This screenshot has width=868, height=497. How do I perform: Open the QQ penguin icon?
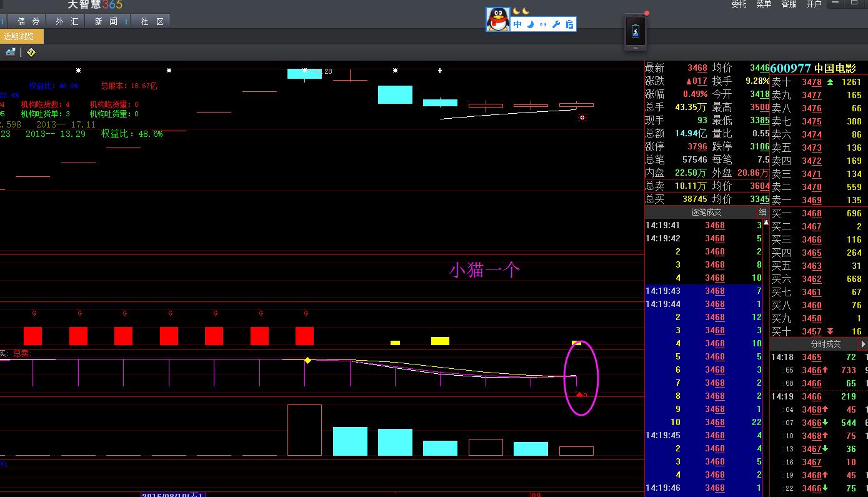(498, 19)
